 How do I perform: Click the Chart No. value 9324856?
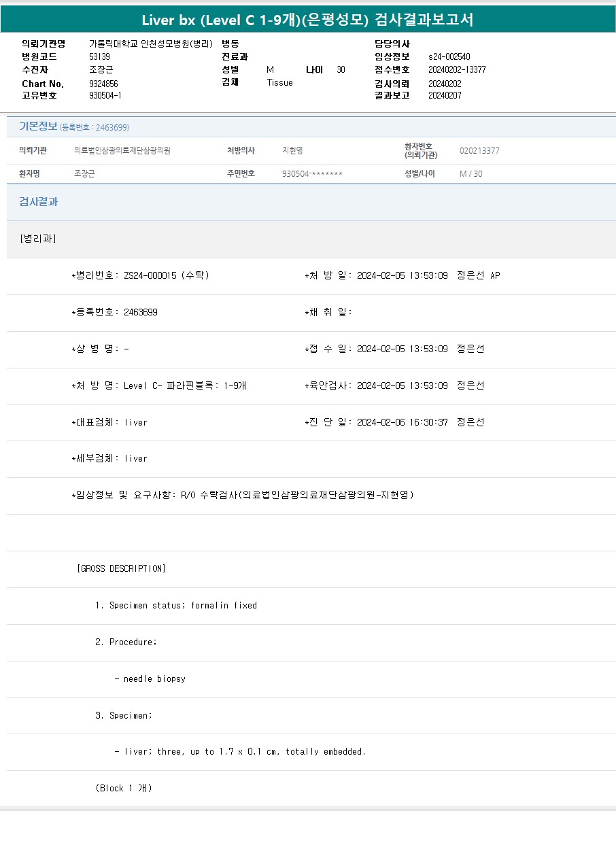tap(103, 84)
